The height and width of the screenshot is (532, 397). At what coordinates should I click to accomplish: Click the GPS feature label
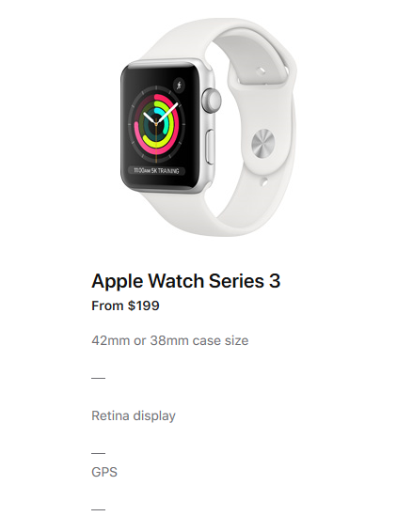coord(104,472)
